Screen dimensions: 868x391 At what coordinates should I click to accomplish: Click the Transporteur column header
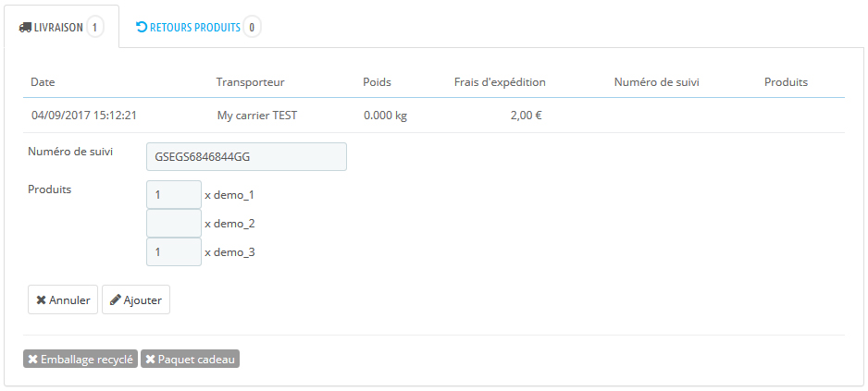250,82
